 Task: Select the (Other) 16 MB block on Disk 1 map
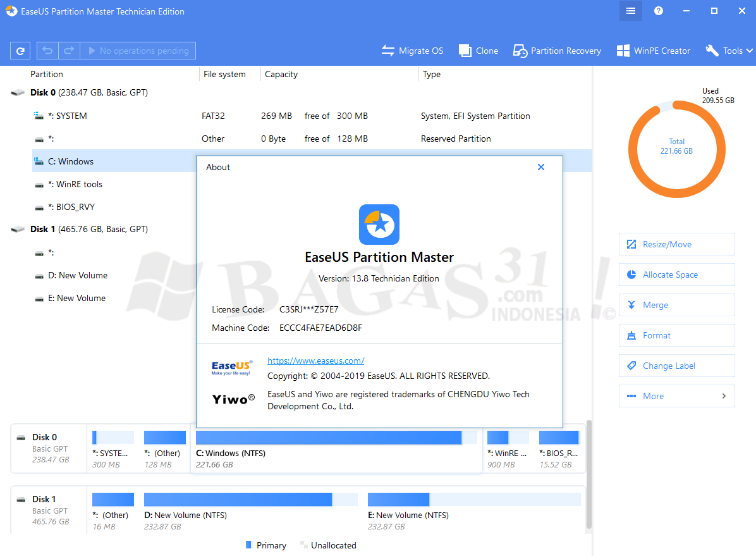point(113,512)
